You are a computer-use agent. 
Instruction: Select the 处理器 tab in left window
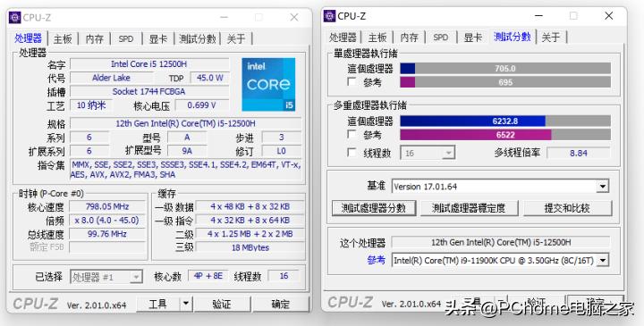click(28, 38)
